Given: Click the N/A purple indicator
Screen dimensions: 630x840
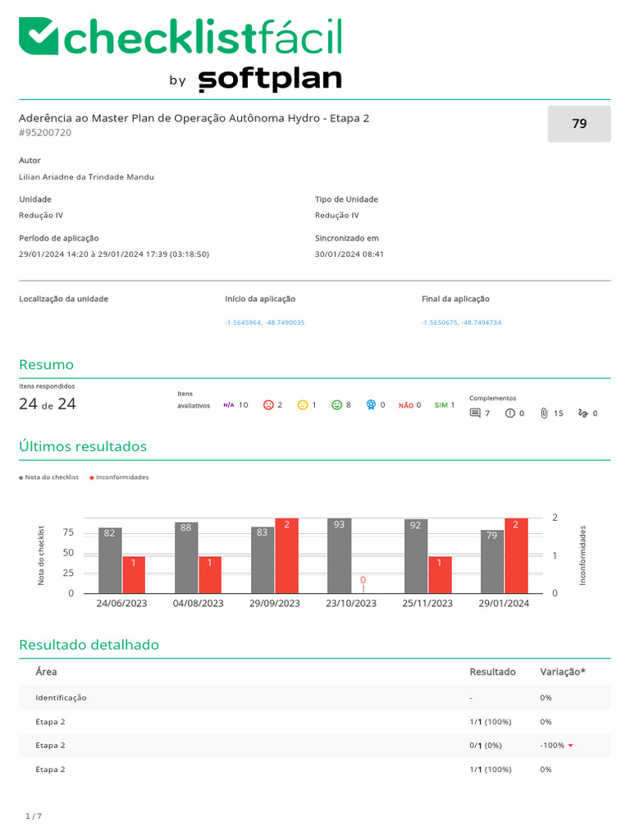Looking at the screenshot, I should (x=229, y=405).
